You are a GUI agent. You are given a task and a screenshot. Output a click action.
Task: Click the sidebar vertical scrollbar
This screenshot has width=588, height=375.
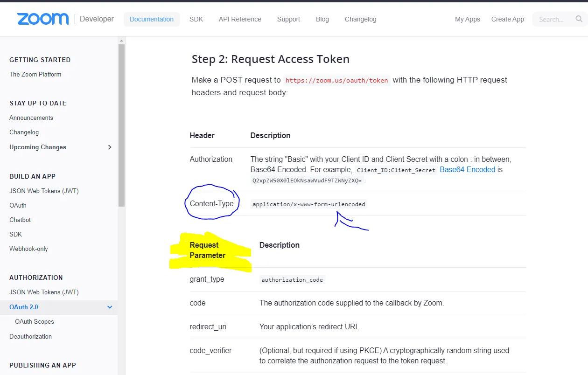click(x=122, y=126)
